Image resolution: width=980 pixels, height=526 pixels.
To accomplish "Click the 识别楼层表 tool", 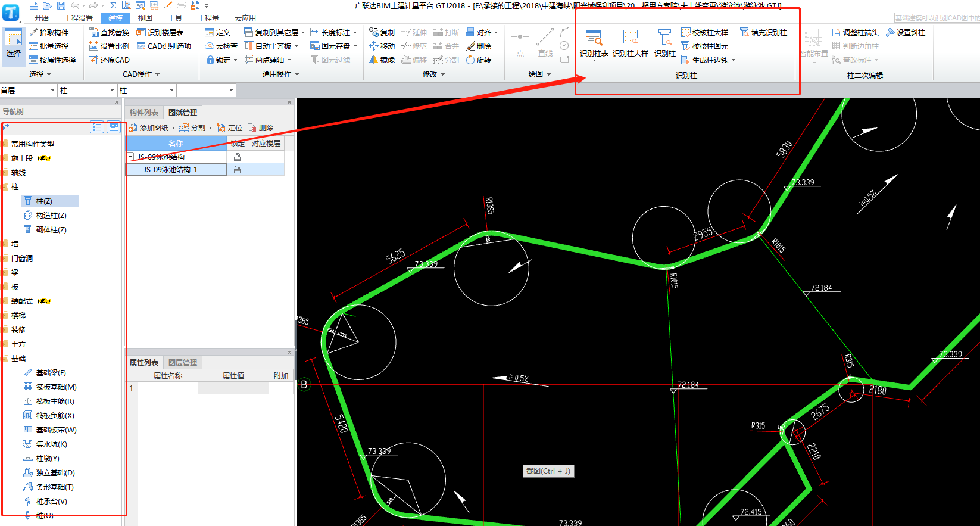I will [x=160, y=32].
